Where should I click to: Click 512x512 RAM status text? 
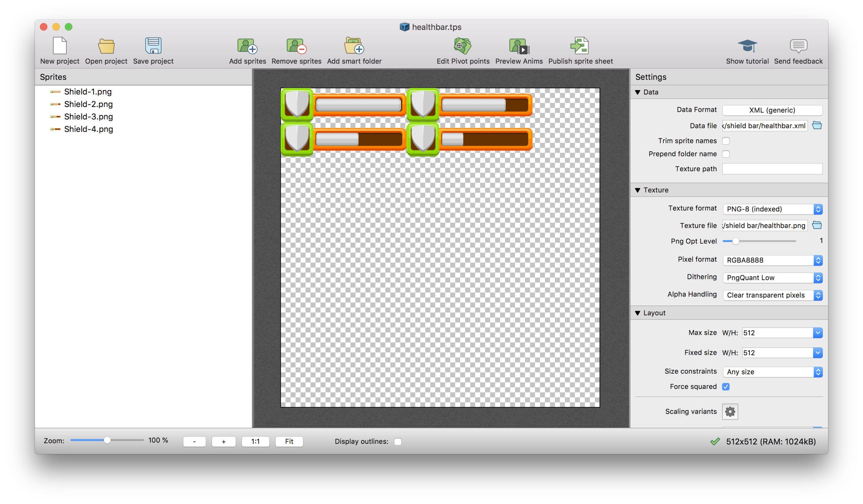pyautogui.click(x=771, y=442)
